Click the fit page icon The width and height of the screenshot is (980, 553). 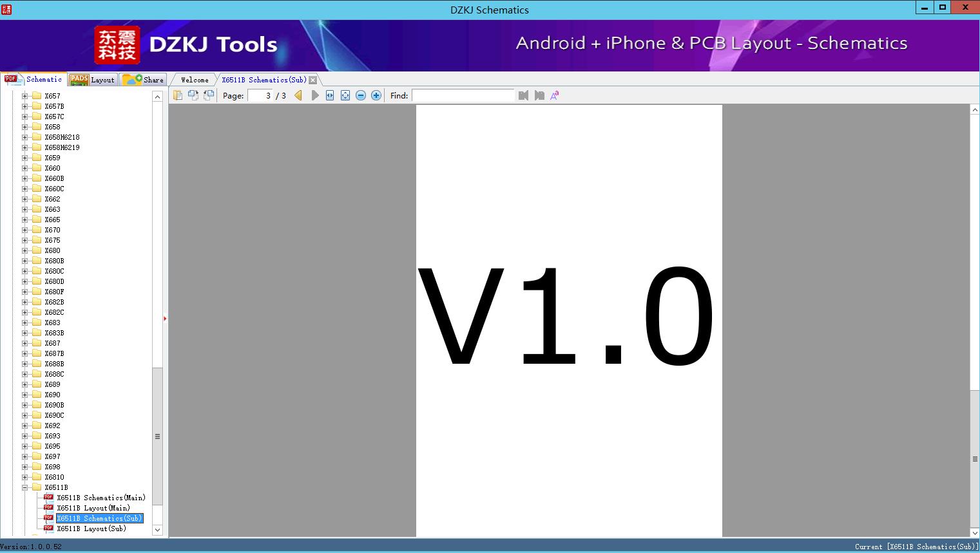pyautogui.click(x=345, y=95)
